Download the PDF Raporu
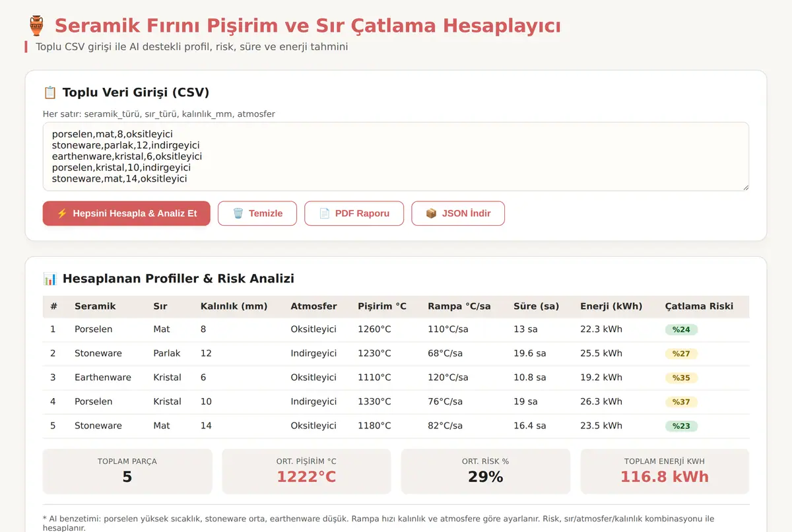The width and height of the screenshot is (792, 532). (x=354, y=213)
